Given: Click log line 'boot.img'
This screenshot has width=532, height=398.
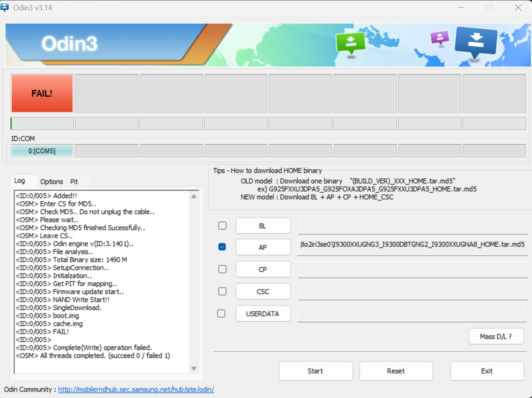Looking at the screenshot, I should click(x=48, y=316).
